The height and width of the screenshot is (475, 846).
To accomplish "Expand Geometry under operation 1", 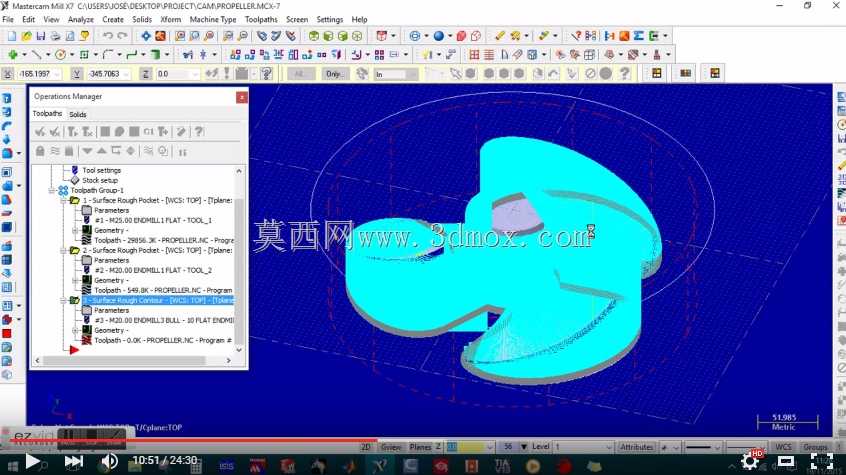I will (x=75, y=230).
